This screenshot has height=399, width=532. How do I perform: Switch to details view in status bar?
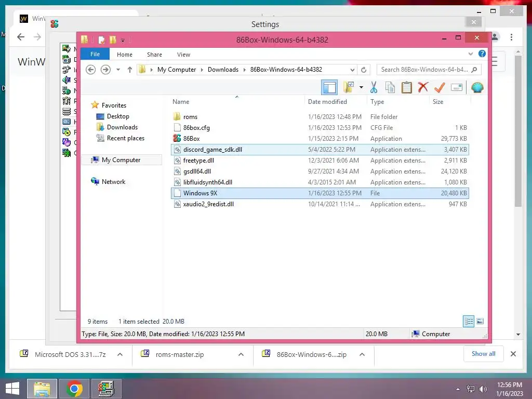pyautogui.click(x=469, y=321)
